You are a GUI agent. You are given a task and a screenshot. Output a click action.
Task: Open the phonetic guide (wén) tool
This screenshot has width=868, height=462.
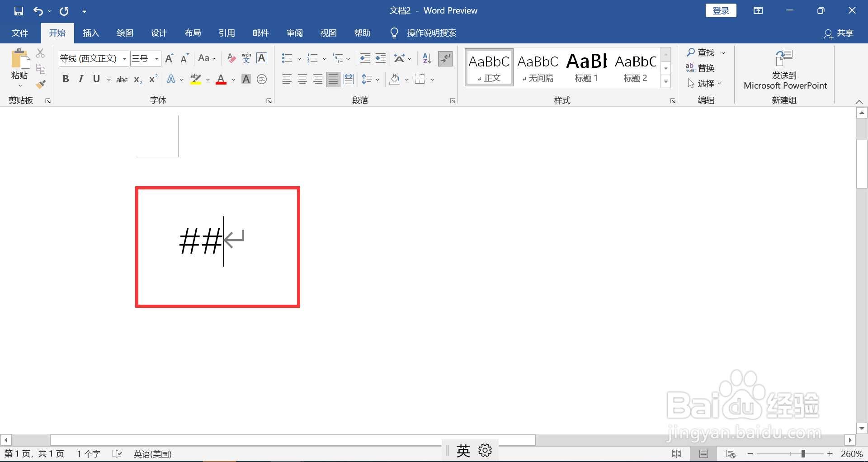246,58
